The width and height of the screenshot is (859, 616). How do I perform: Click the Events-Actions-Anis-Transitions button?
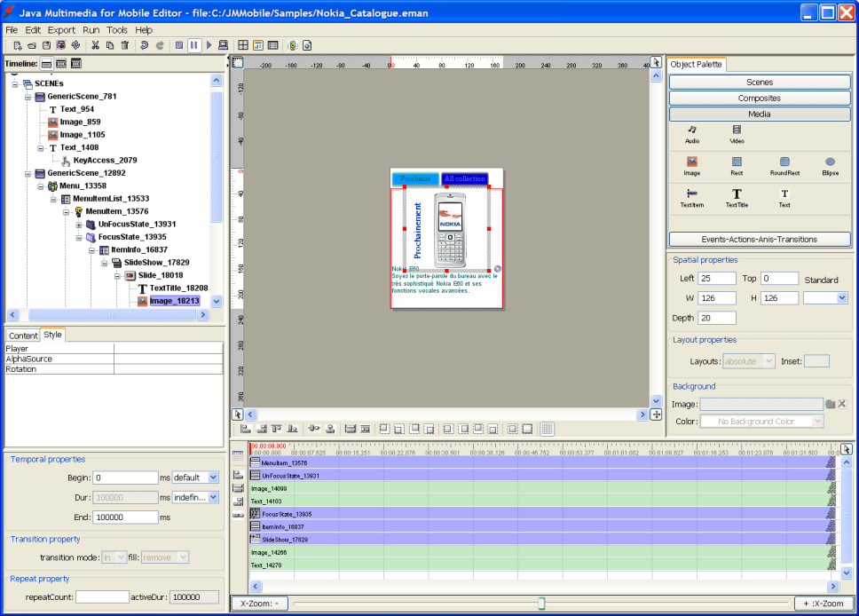pos(759,239)
